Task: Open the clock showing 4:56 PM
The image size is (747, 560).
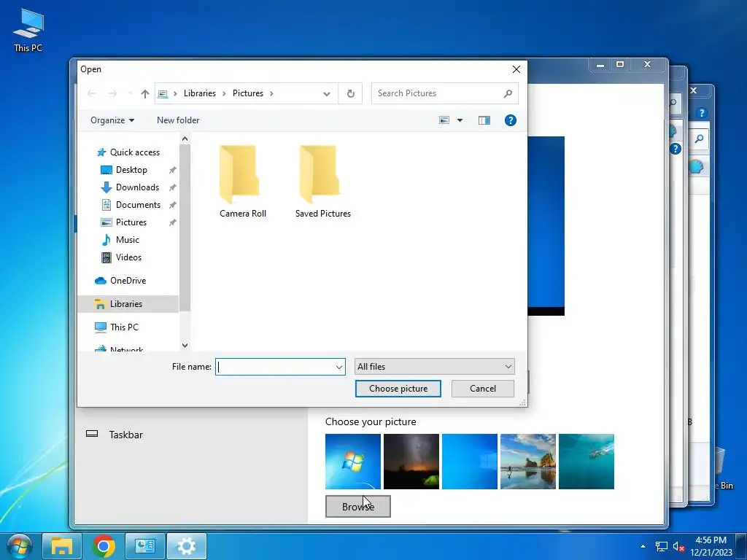Action: [711, 546]
